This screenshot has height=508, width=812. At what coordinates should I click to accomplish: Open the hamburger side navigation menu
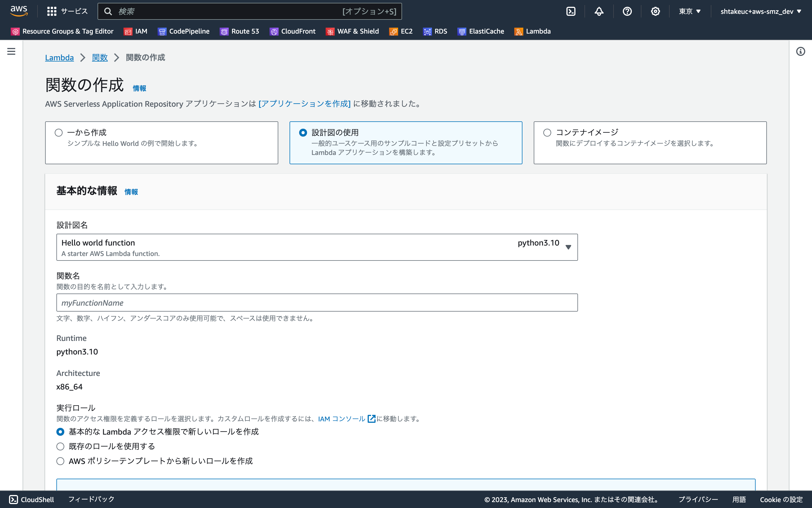point(11,51)
